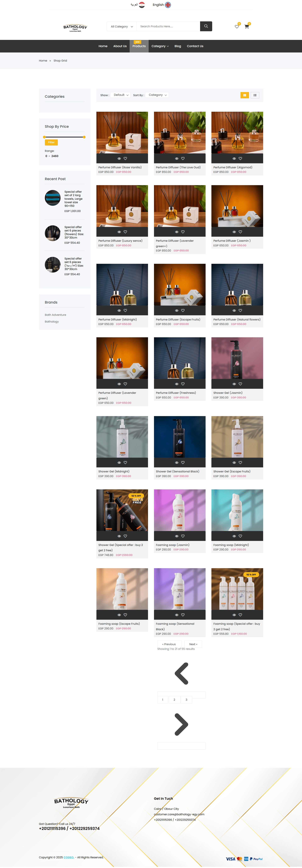Switch to grid view layout icon
This screenshot has width=302, height=868.
[245, 95]
